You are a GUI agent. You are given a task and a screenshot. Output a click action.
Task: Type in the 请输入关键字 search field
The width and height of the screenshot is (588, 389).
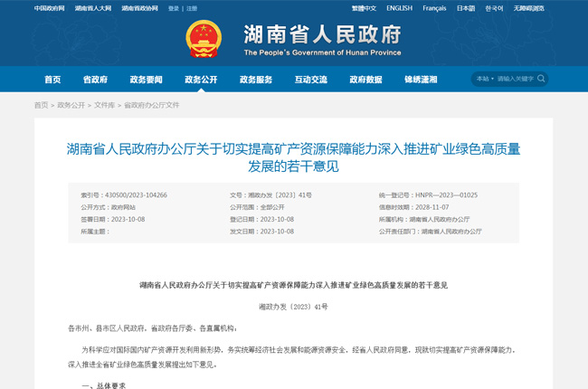pos(514,79)
